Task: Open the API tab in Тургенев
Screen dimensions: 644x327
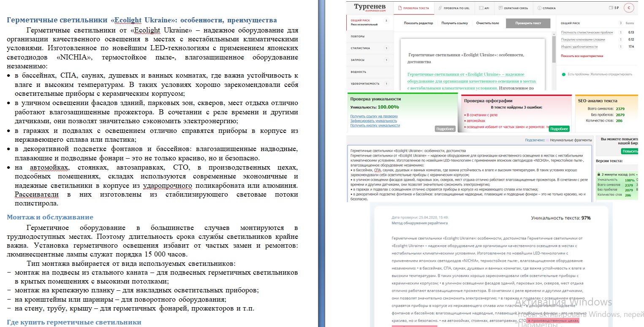Action: click(x=484, y=8)
